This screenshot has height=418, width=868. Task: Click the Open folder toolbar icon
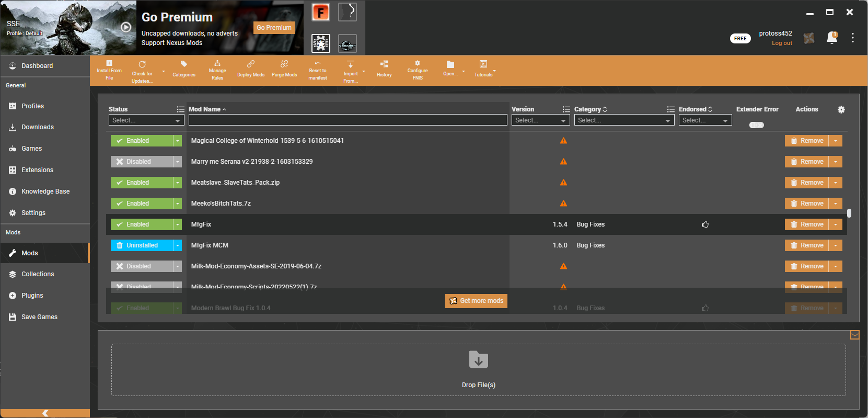click(x=450, y=68)
